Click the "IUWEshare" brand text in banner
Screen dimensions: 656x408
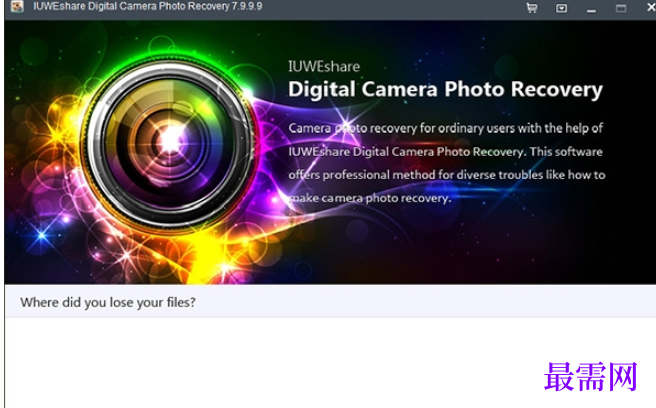point(324,67)
